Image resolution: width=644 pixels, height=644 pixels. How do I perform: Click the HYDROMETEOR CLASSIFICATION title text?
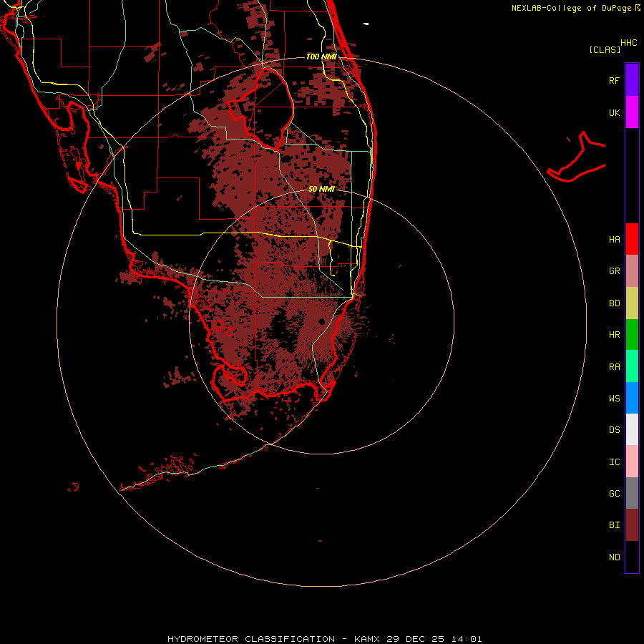251,639
